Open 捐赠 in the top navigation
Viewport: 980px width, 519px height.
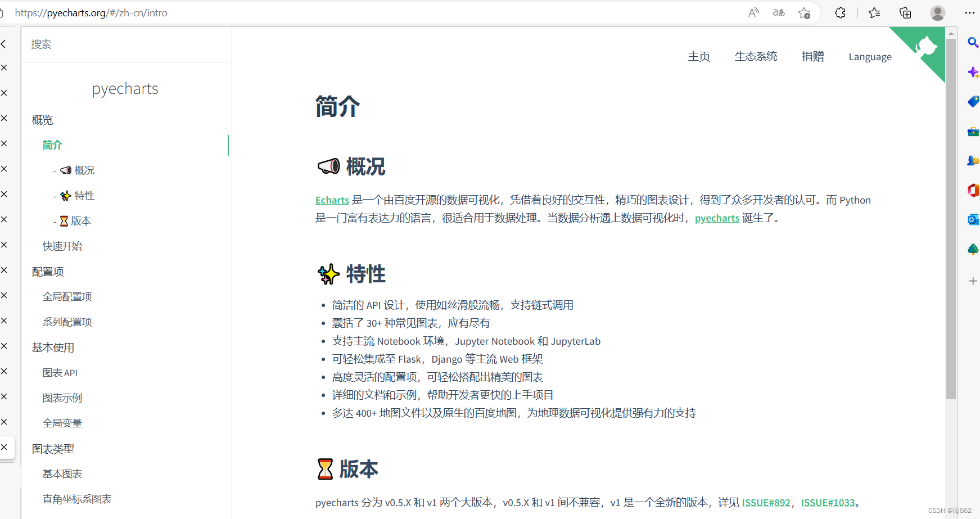[x=813, y=56]
